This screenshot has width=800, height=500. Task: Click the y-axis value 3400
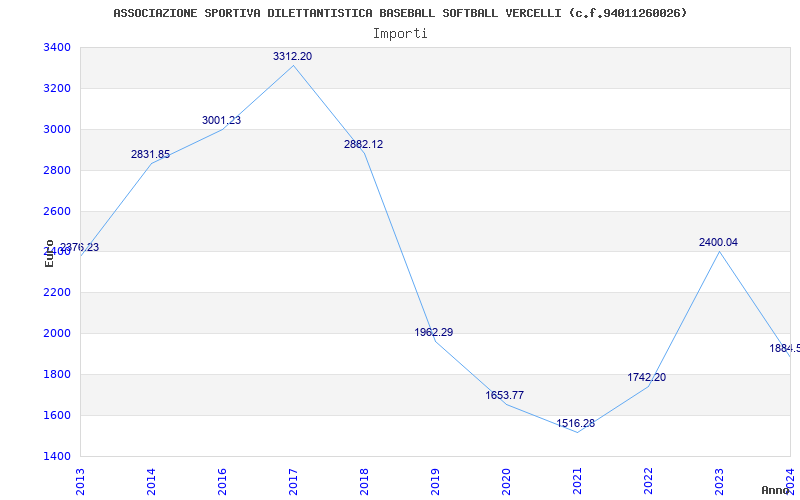click(x=57, y=48)
